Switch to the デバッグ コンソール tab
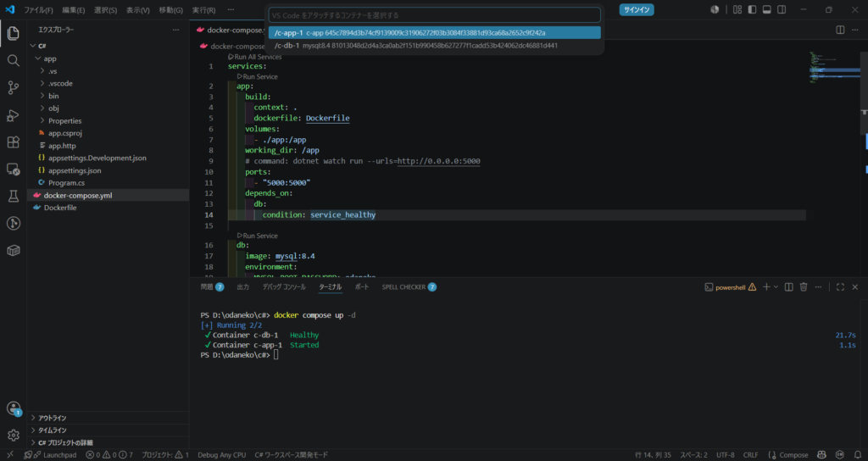Viewport: 868px width, 461px height. [283, 287]
